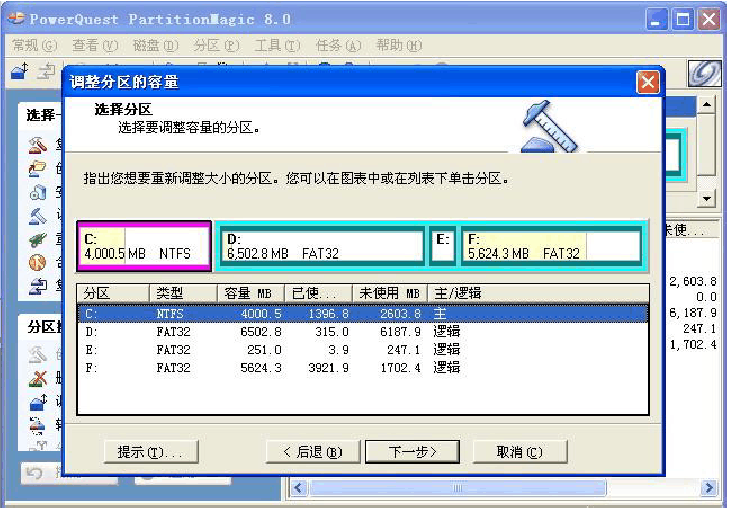Image resolution: width=730 pixels, height=508 pixels.
Task: Open the 查看(V) menu
Action: tap(95, 45)
